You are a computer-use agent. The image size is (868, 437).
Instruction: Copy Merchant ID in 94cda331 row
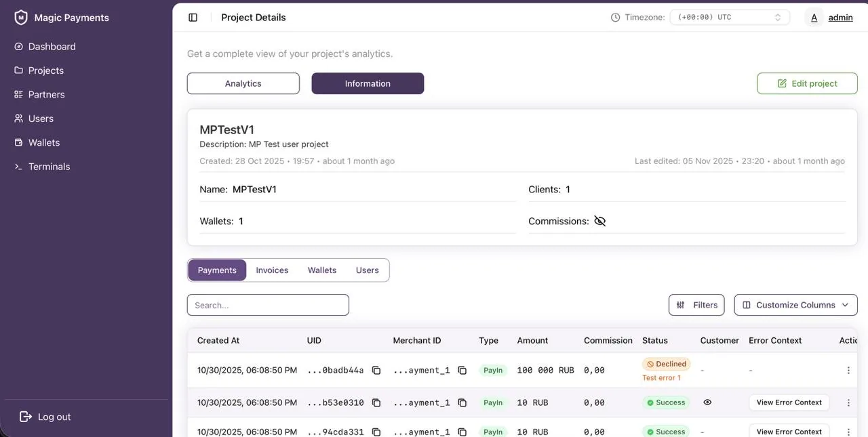click(462, 432)
